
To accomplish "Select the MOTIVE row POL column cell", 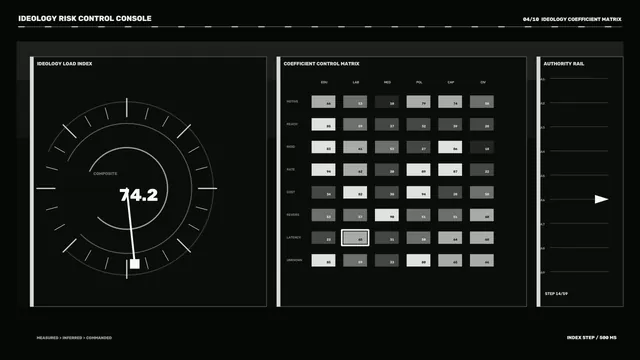I will click(x=418, y=102).
